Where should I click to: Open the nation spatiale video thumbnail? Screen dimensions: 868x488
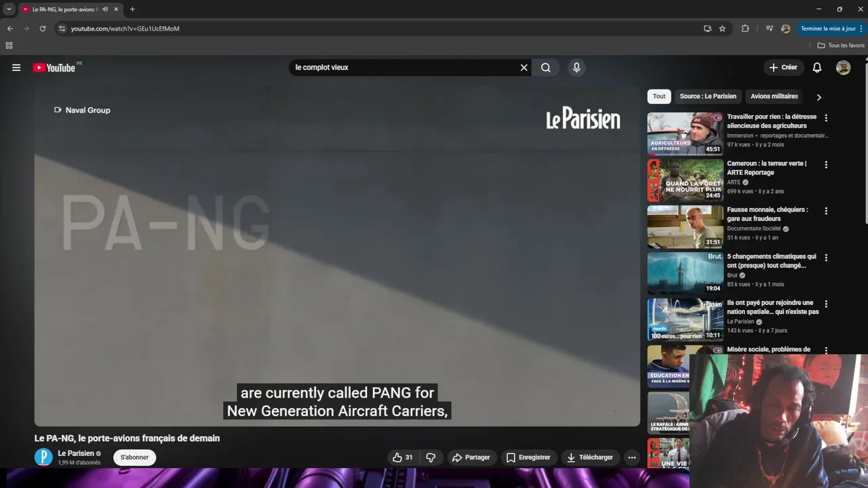click(x=685, y=319)
